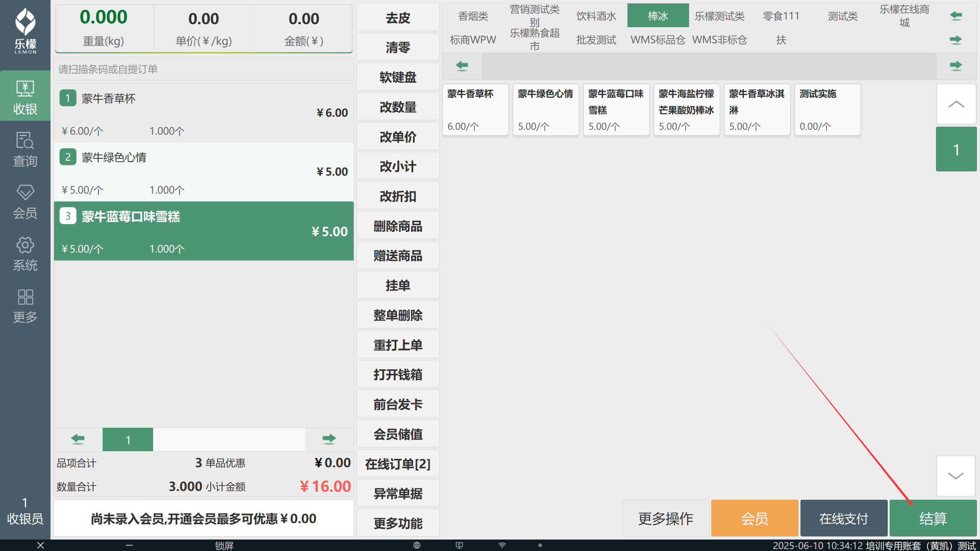Click the subcategory bar left arrow

click(462, 66)
